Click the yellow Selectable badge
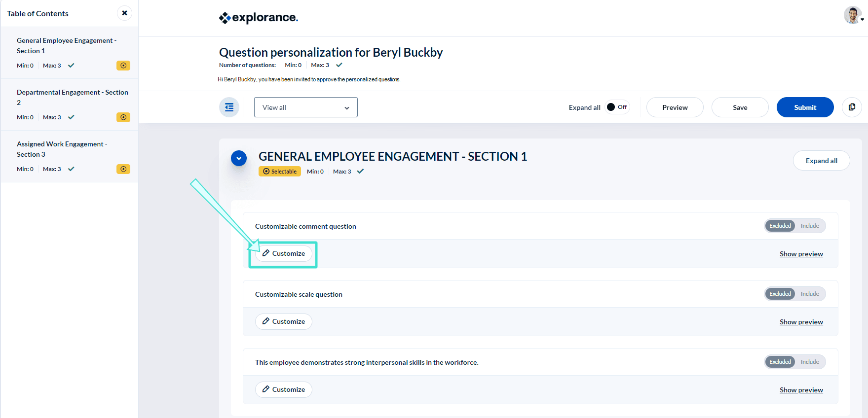This screenshot has height=418, width=868. (x=280, y=172)
